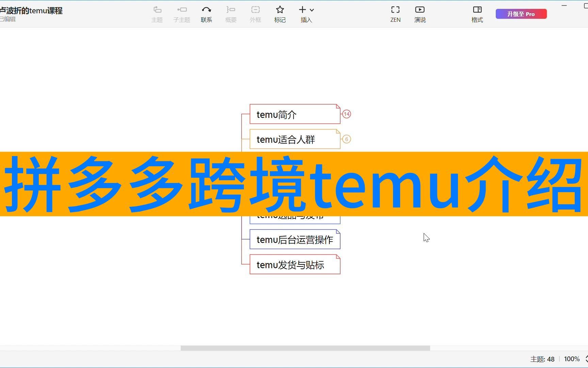Viewport: 588px width, 368px height.
Task: Expand the 14 subtopics of temu简介
Action: coord(346,114)
